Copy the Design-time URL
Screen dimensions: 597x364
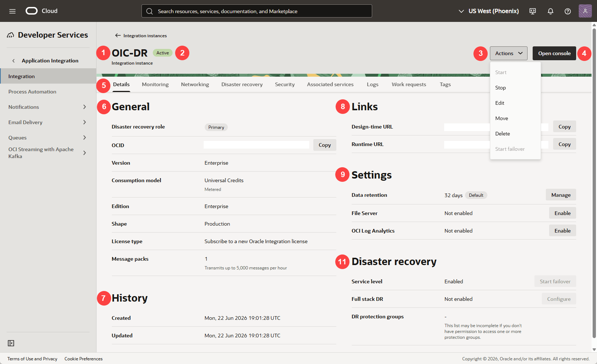(x=564, y=127)
